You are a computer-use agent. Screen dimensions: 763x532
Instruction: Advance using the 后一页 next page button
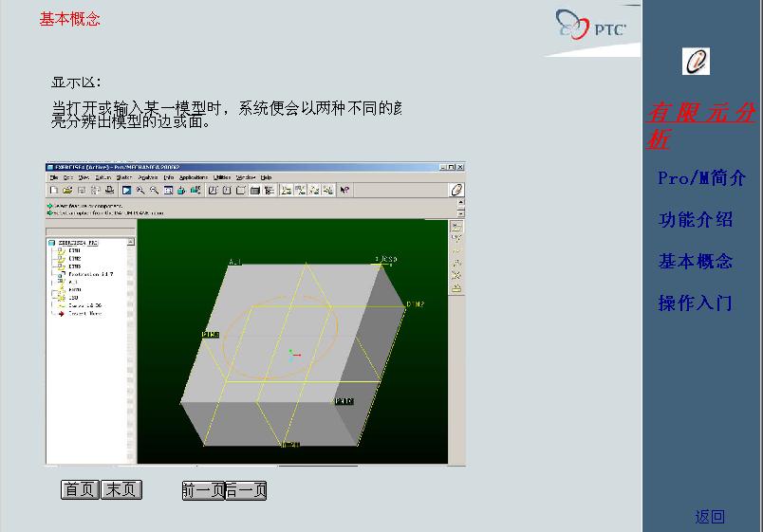point(247,490)
